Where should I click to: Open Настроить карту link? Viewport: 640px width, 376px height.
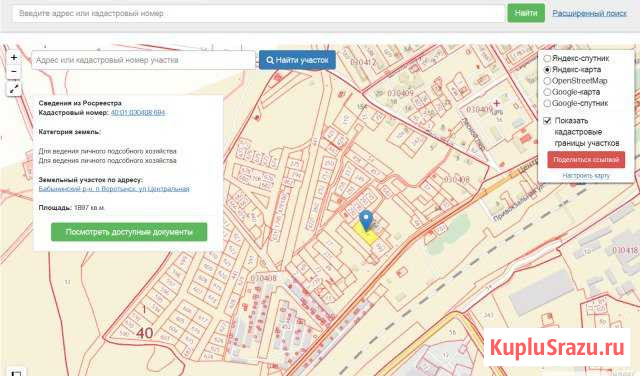(586, 176)
